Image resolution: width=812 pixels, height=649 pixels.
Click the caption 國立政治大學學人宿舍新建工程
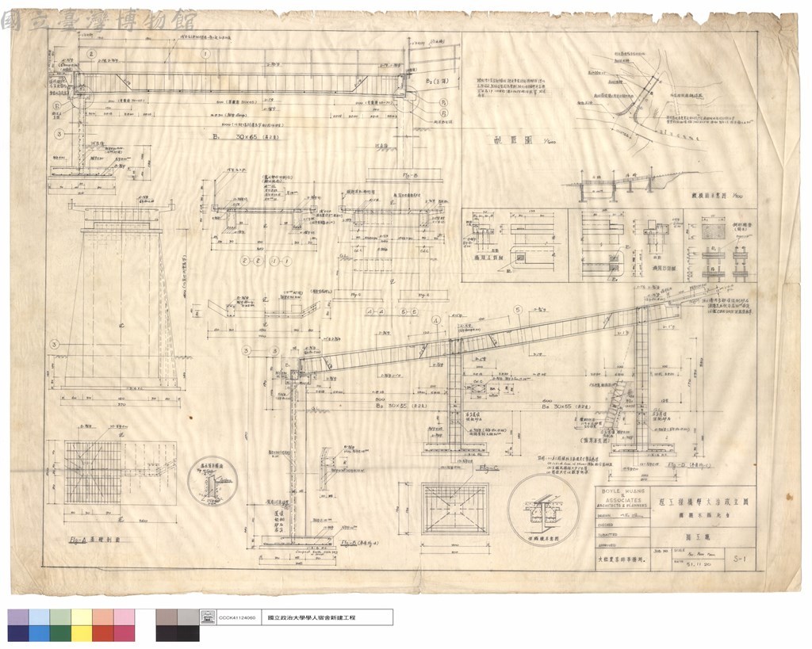(311, 618)
